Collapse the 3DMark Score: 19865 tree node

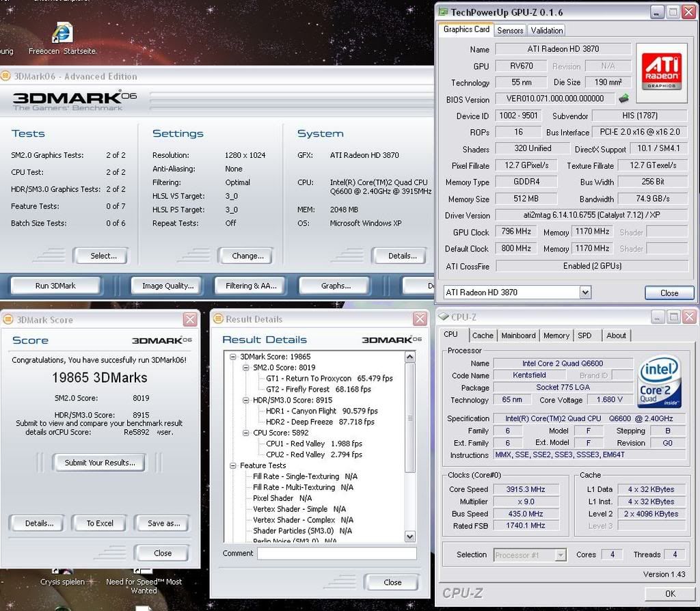(232, 357)
